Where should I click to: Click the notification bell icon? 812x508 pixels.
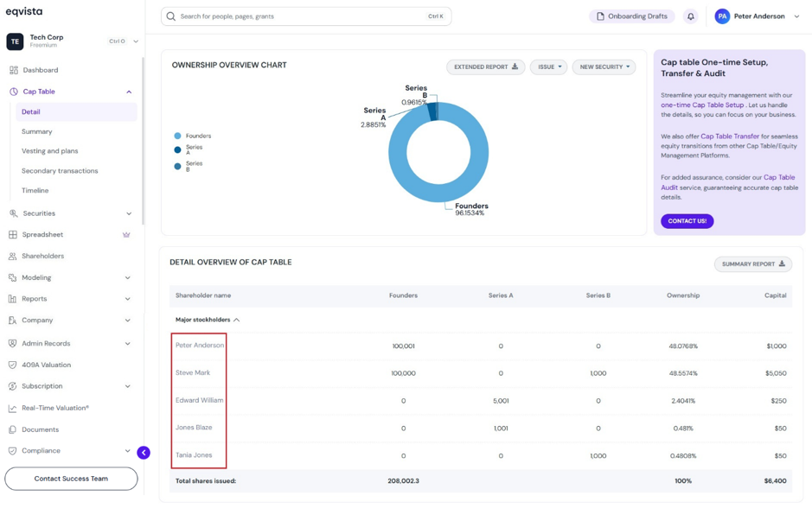click(690, 16)
